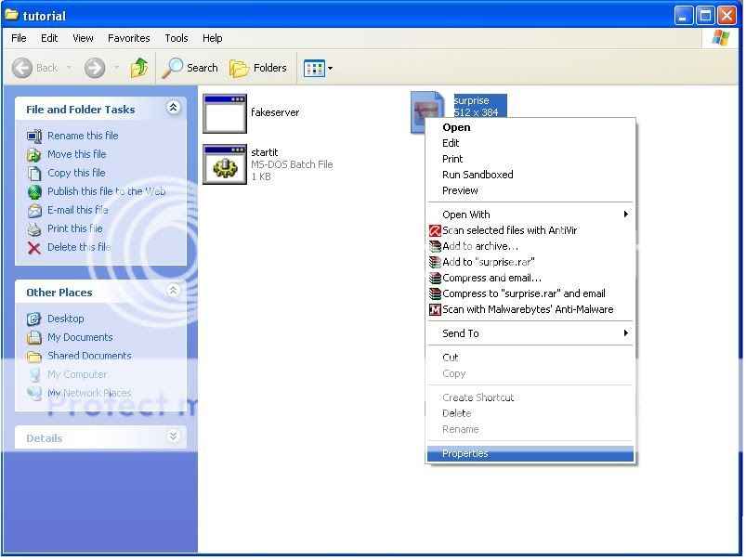Click the My Documents folder icon
The width and height of the screenshot is (746, 560).
(34, 337)
